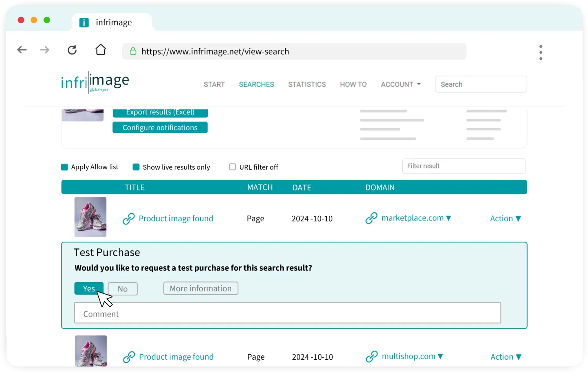This screenshot has width=588, height=373.
Task: Click the chain icon next to marketplace.com
Action: 371,218
